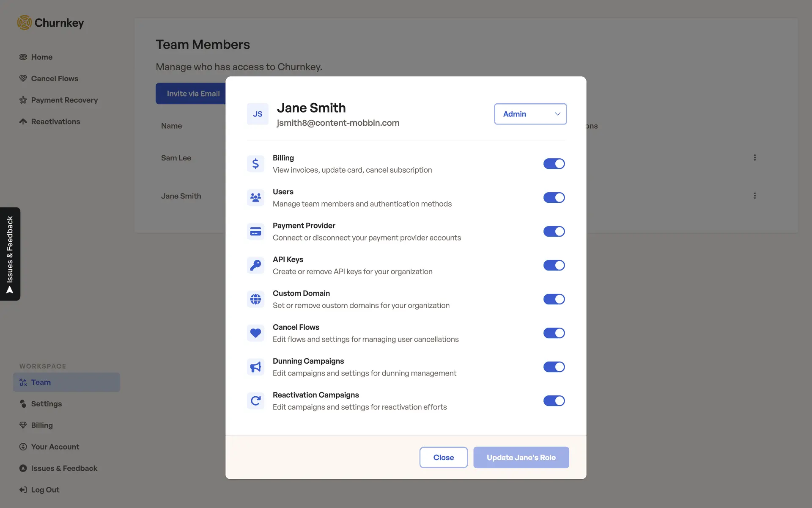The image size is (812, 508).
Task: Go to Payment Recovery in sidebar
Action: 64,100
